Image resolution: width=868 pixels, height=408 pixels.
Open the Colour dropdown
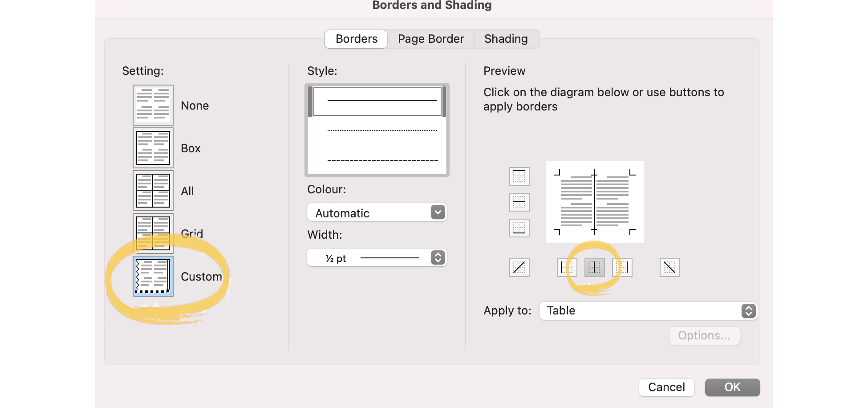[436, 212]
